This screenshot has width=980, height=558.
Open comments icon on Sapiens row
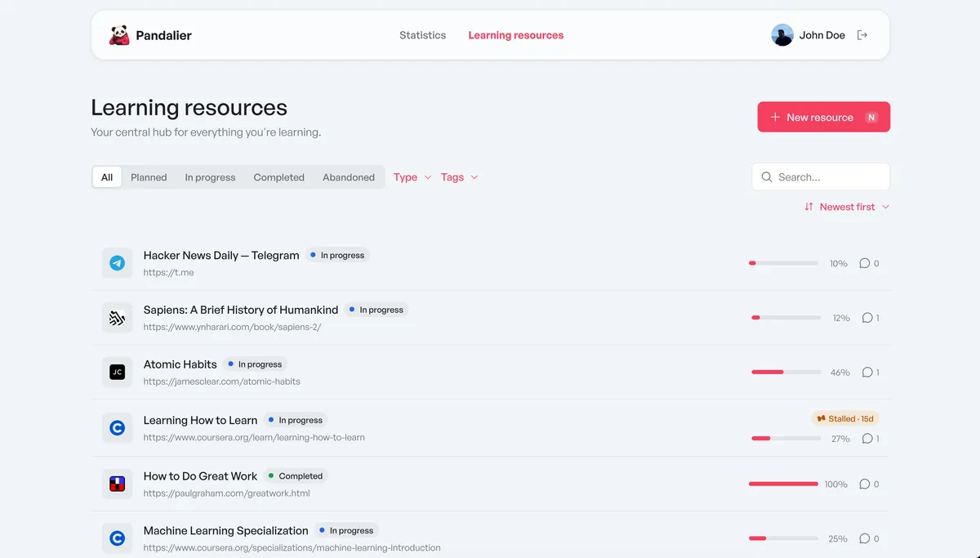click(867, 318)
